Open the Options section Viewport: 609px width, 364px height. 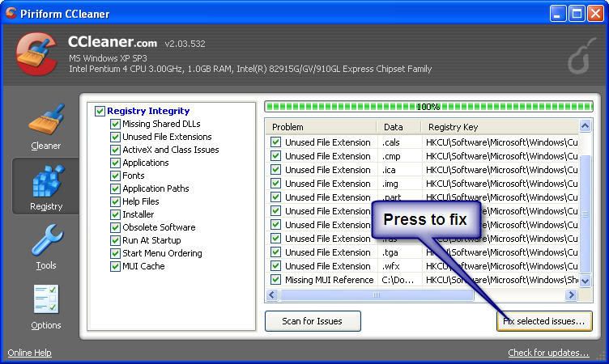click(x=46, y=307)
